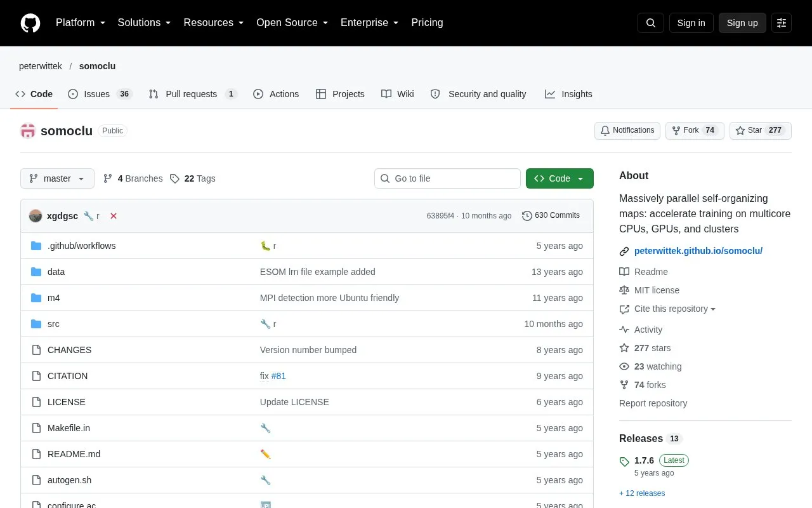Click the src folder icon
The width and height of the screenshot is (812, 508).
pos(36,324)
